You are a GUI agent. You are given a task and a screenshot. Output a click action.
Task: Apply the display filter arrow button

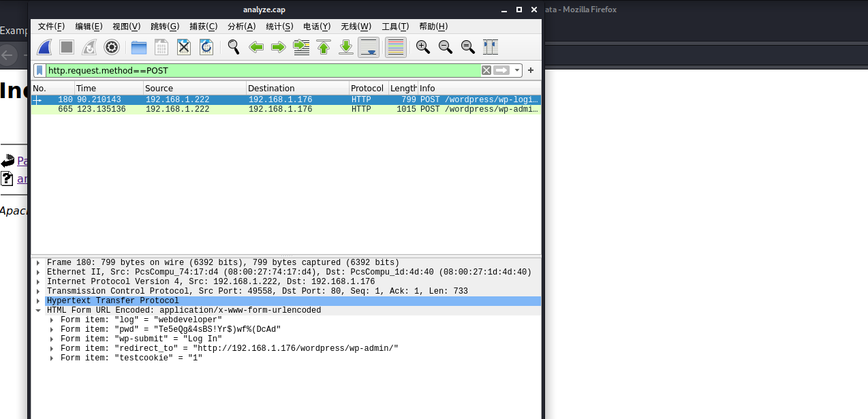click(502, 70)
